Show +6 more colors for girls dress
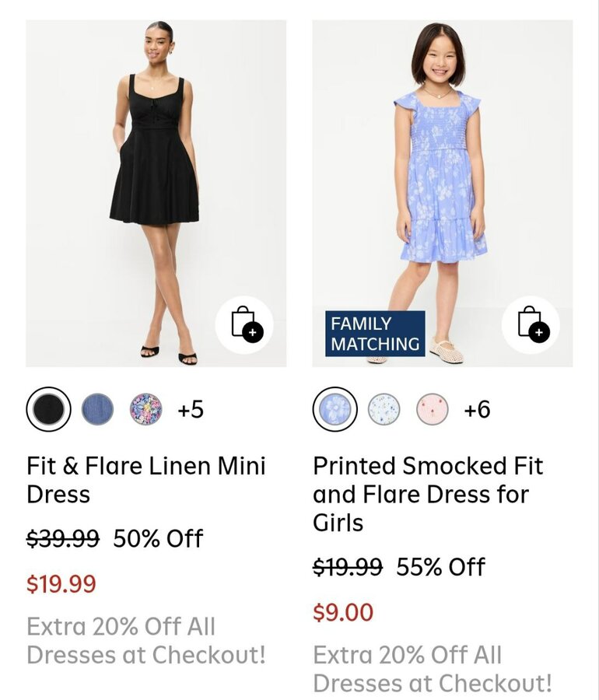 tap(477, 409)
